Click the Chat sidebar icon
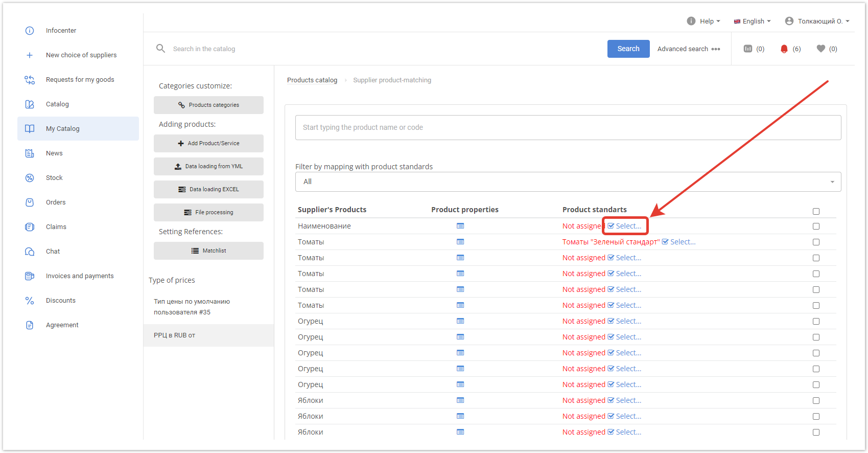The height and width of the screenshot is (453, 868). click(30, 252)
